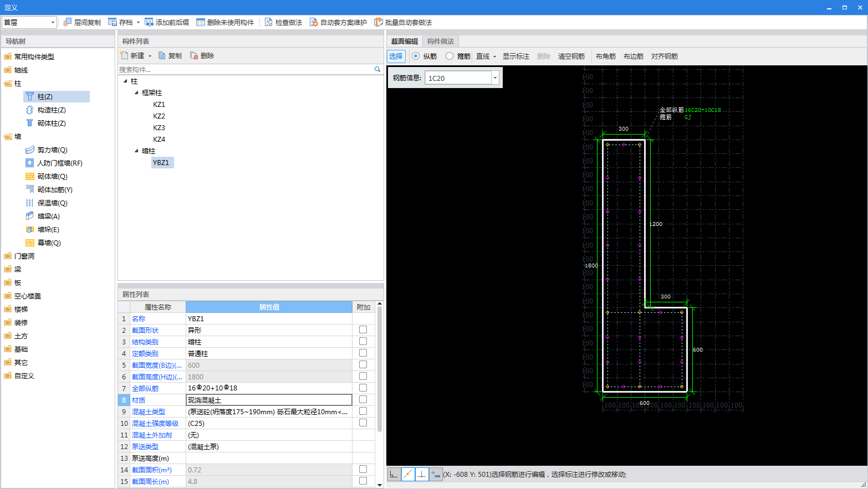Click the 检查做法 icon
This screenshot has height=489, width=868.
269,22
